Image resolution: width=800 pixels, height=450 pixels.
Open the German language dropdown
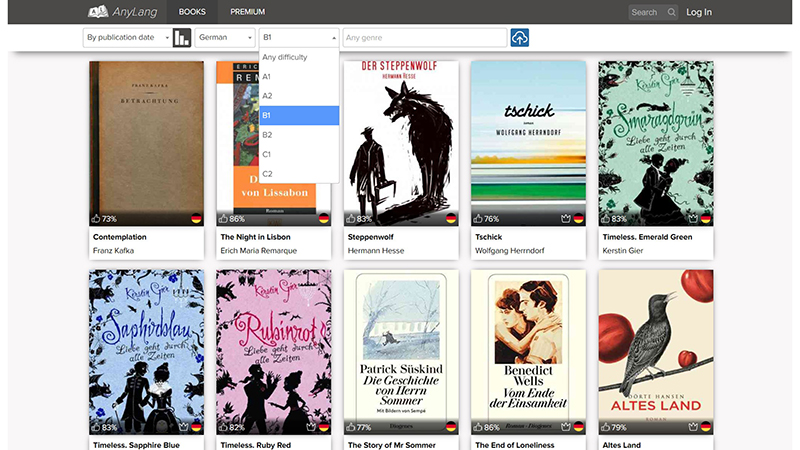(225, 37)
